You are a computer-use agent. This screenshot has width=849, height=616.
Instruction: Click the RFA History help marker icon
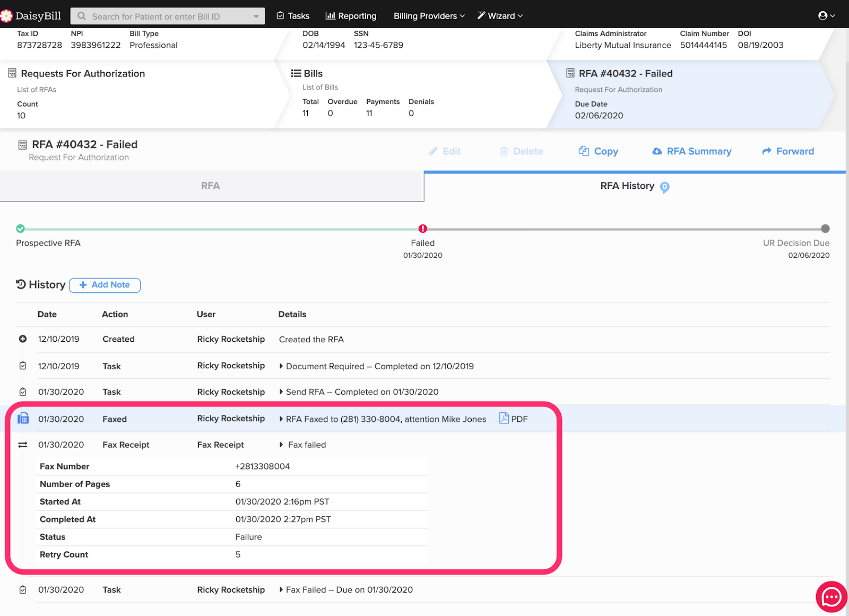(664, 187)
